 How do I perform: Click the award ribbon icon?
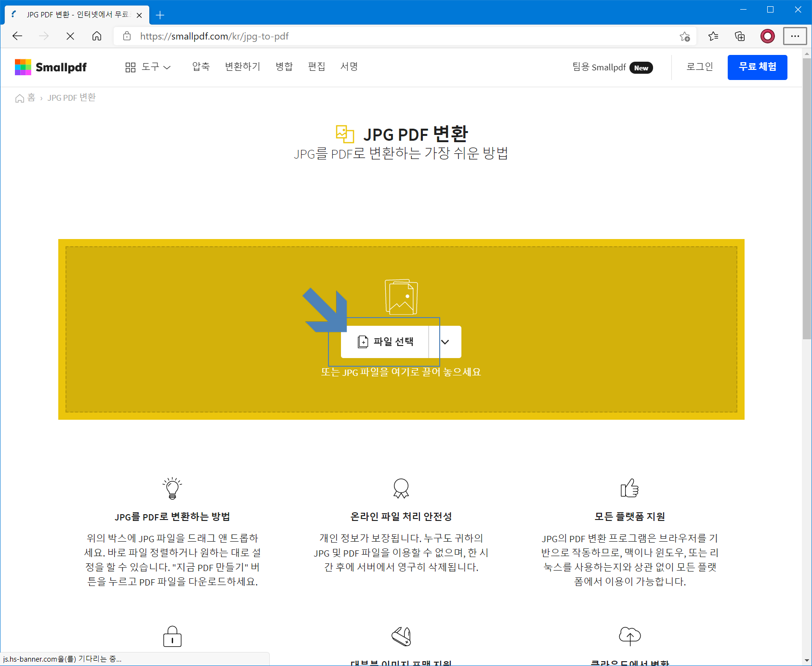401,488
